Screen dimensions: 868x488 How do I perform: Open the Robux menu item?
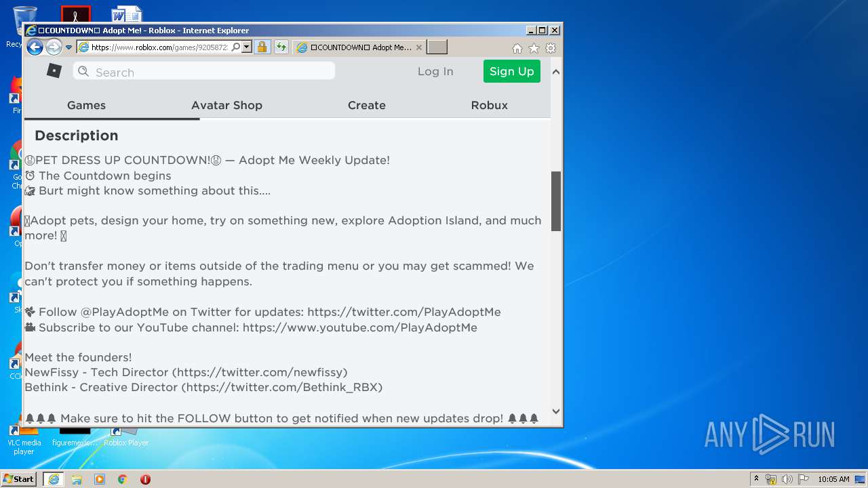click(x=490, y=105)
